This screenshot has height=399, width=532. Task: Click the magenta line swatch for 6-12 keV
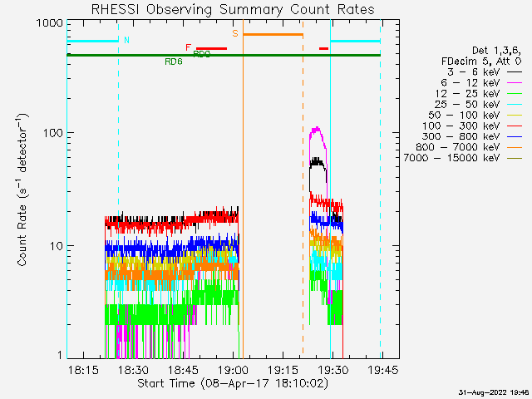[x=515, y=83]
